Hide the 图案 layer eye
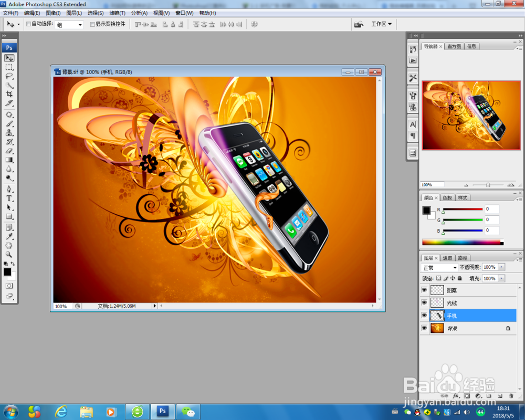This screenshot has width=525, height=420. pyautogui.click(x=424, y=290)
